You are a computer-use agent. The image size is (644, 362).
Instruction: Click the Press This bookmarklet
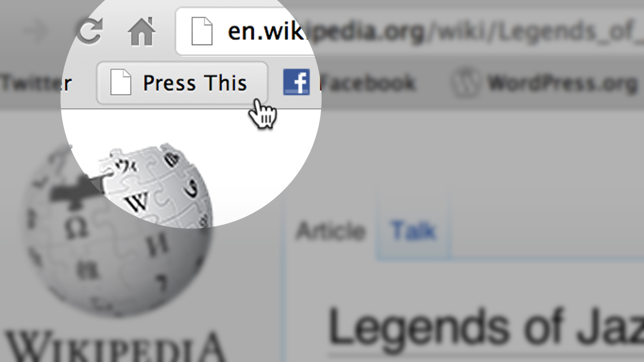point(182,83)
